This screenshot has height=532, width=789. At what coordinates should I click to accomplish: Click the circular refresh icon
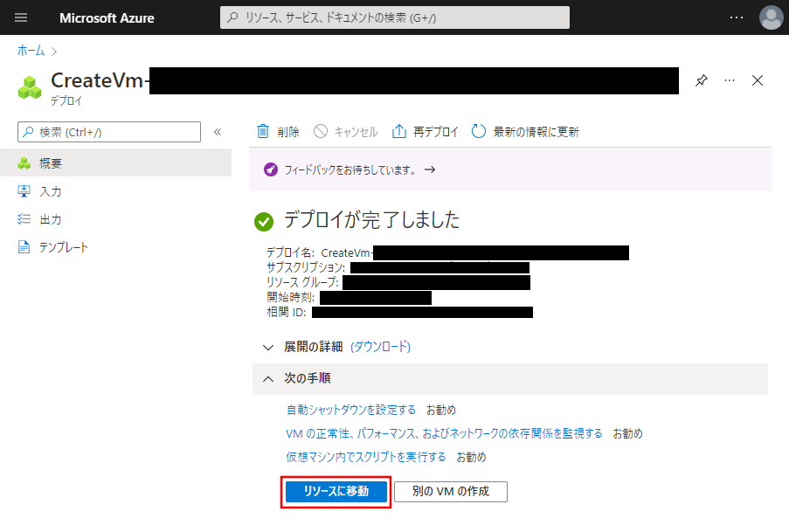pos(479,131)
